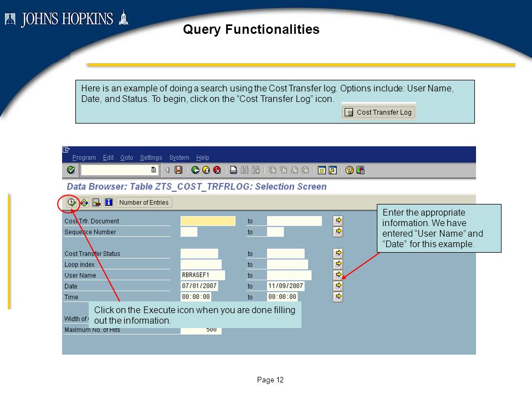The width and height of the screenshot is (532, 399).
Task: Click the red Cancel icon
Action: click(x=217, y=170)
